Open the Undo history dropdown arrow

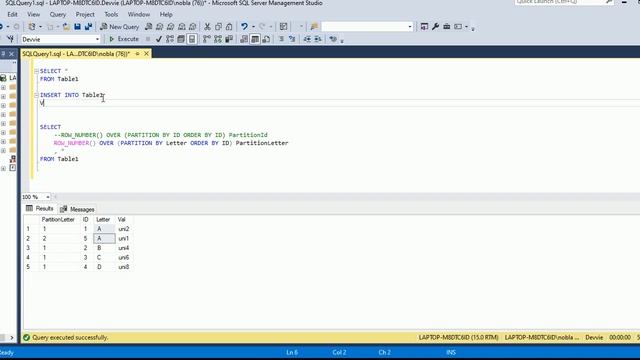253,27
